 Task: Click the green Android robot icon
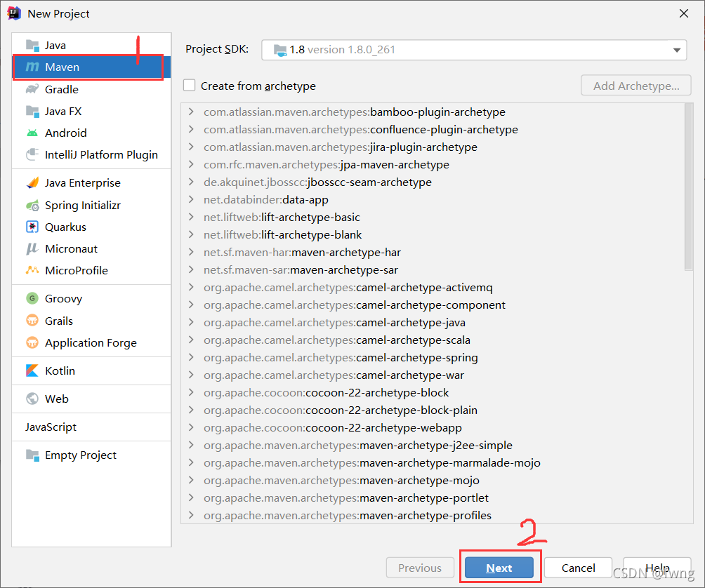pos(32,133)
